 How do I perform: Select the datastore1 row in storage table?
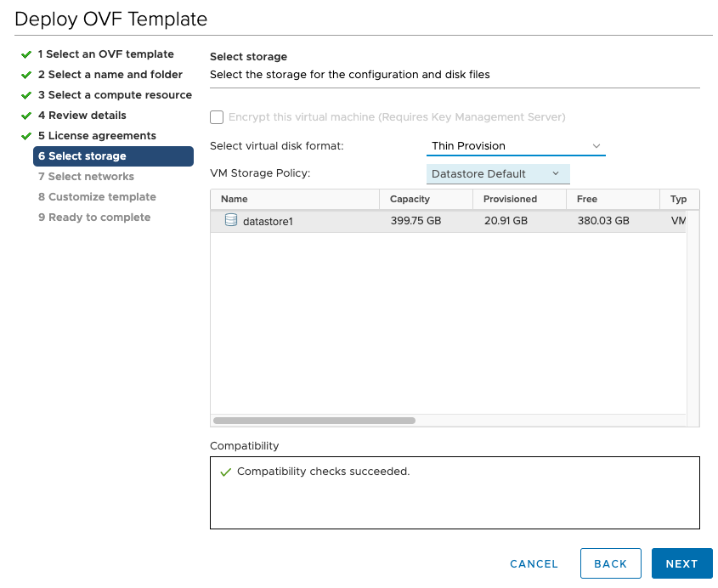pyautogui.click(x=449, y=221)
